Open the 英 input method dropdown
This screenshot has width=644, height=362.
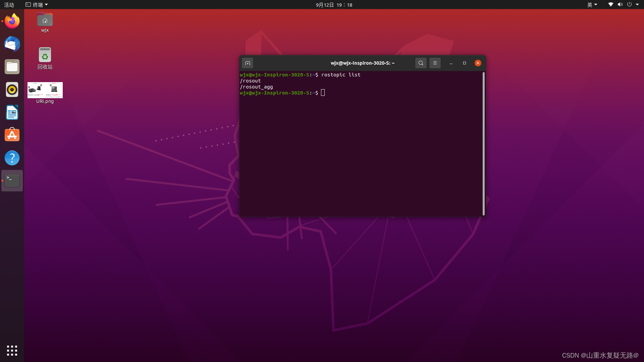592,5
